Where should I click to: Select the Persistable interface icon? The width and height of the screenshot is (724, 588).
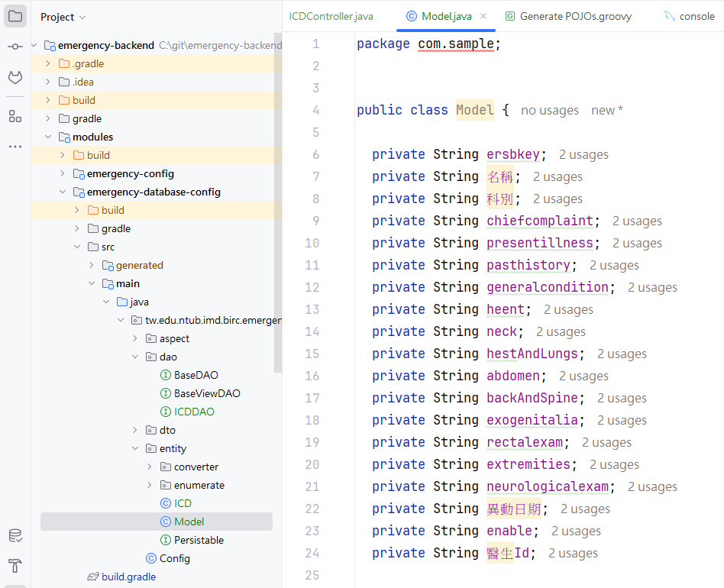[x=165, y=540]
